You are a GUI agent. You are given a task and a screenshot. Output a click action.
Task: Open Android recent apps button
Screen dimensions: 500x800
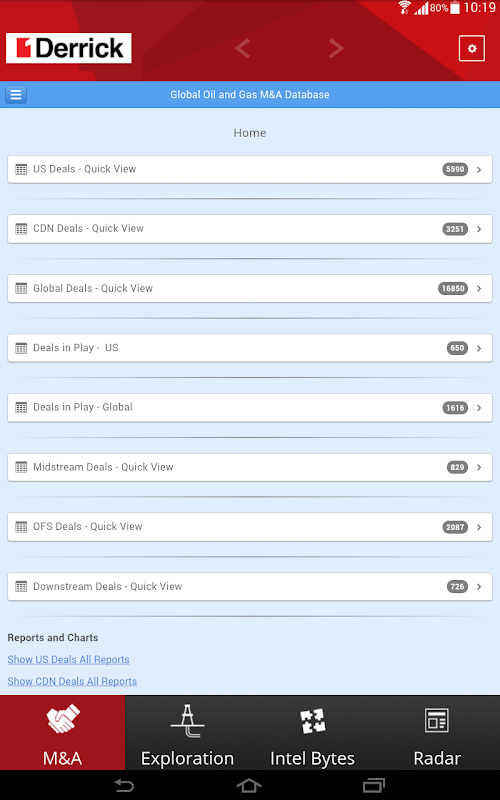pos(374,786)
